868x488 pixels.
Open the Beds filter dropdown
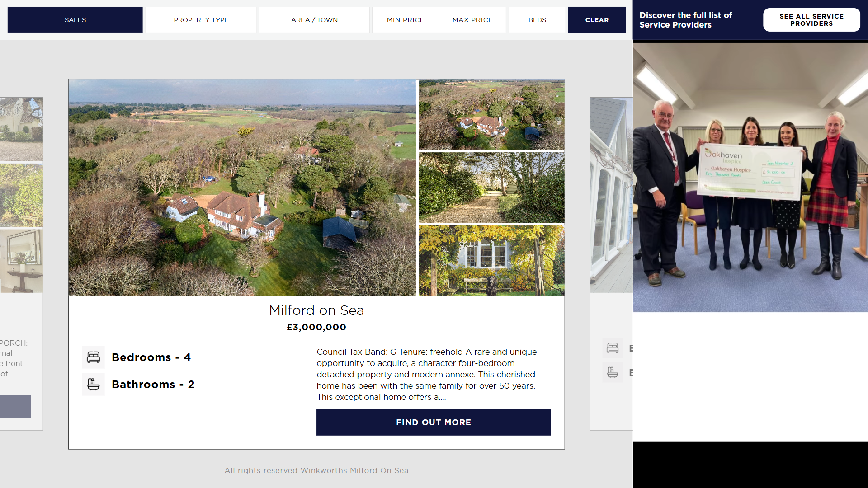(x=537, y=20)
